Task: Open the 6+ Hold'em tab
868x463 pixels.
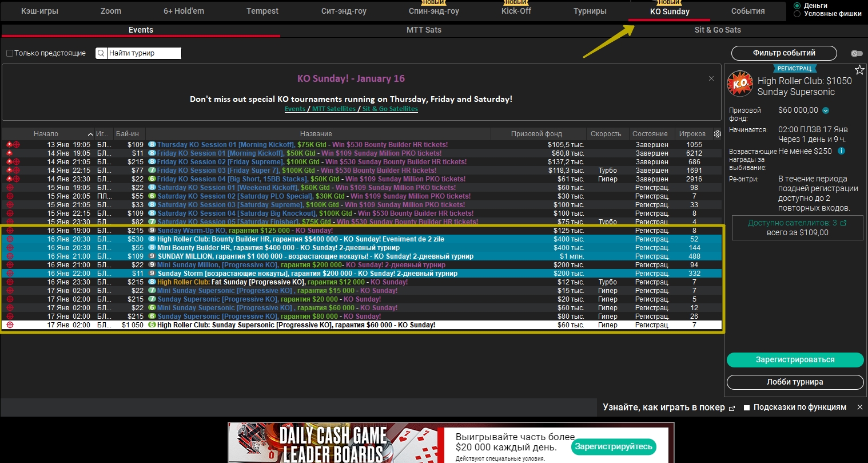Action: tap(184, 11)
